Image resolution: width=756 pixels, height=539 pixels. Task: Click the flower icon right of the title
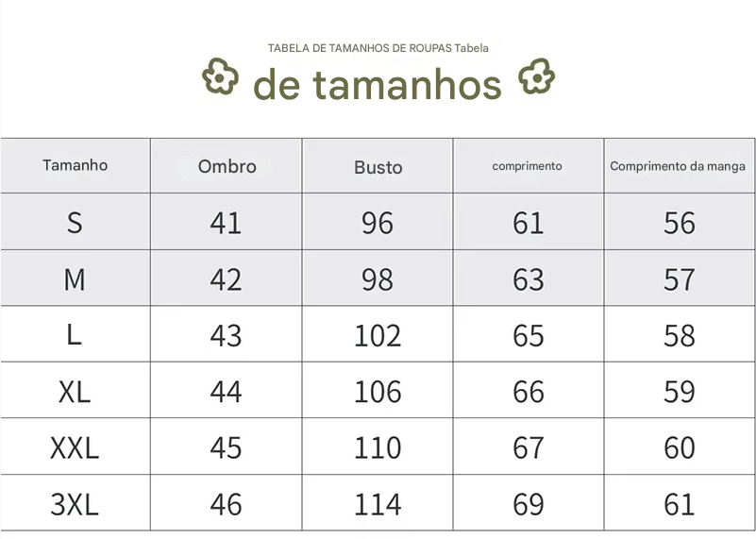pyautogui.click(x=536, y=76)
